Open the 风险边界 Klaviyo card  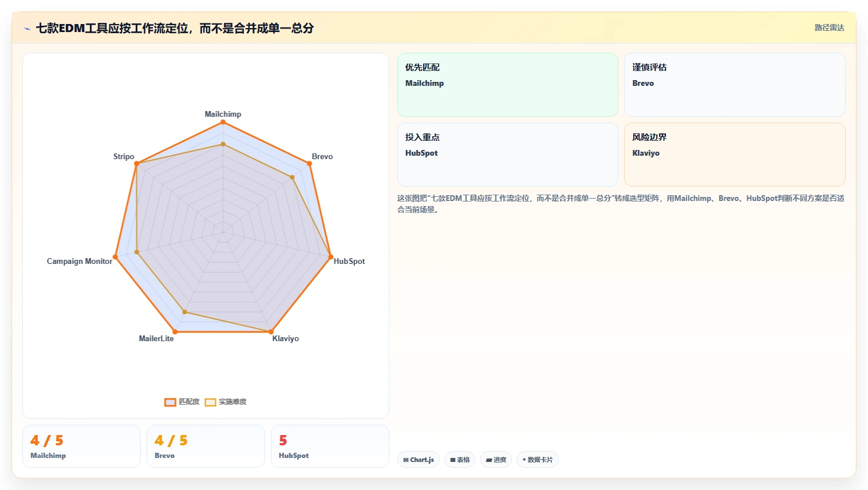point(735,155)
